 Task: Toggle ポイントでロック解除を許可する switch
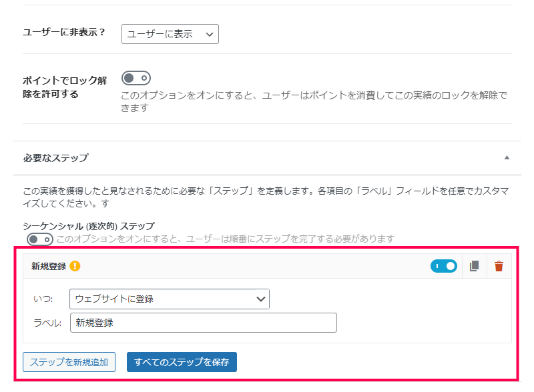pyautogui.click(x=136, y=78)
